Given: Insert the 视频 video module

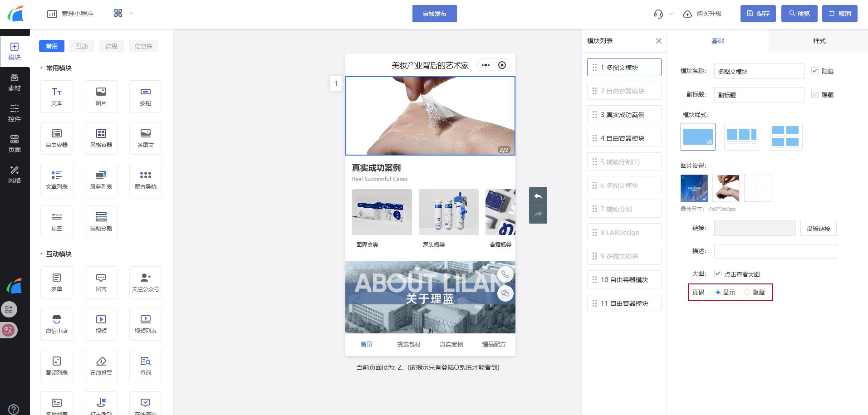Looking at the screenshot, I should pyautogui.click(x=101, y=324).
